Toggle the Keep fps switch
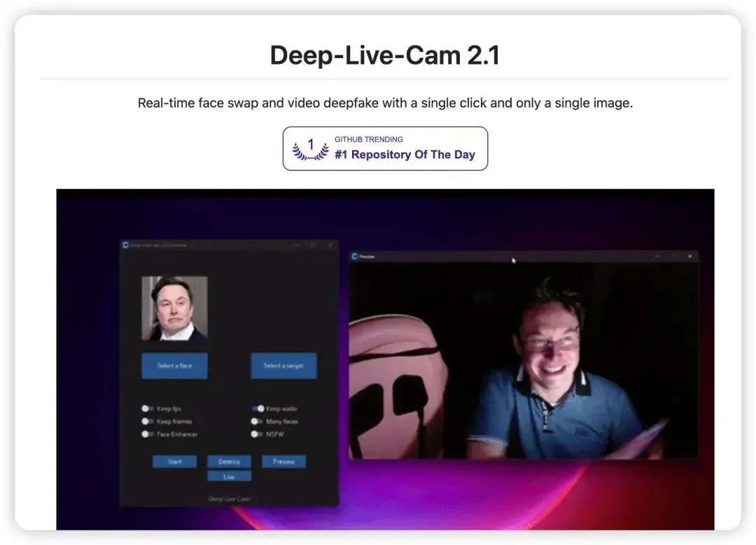Image resolution: width=756 pixels, height=545 pixels. tap(147, 408)
